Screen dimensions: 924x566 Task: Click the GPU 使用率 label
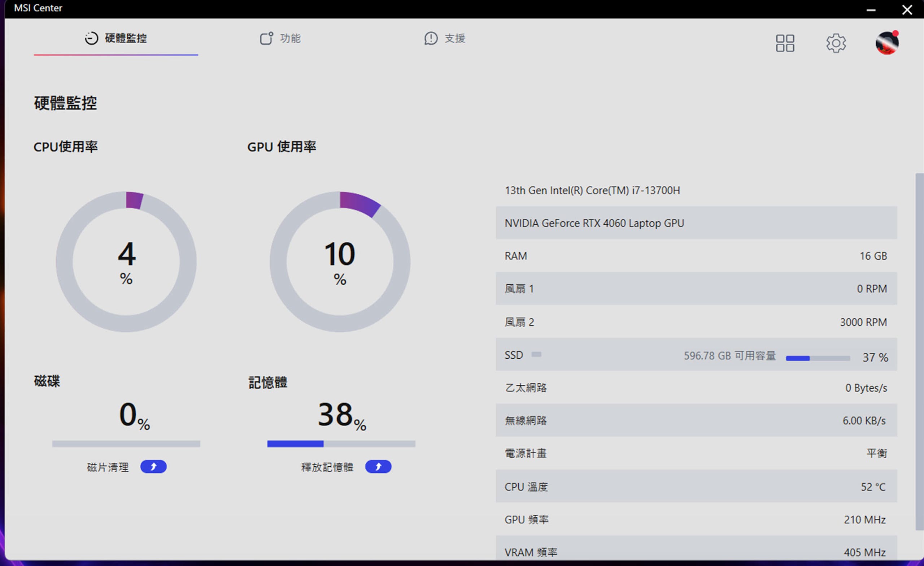point(282,146)
